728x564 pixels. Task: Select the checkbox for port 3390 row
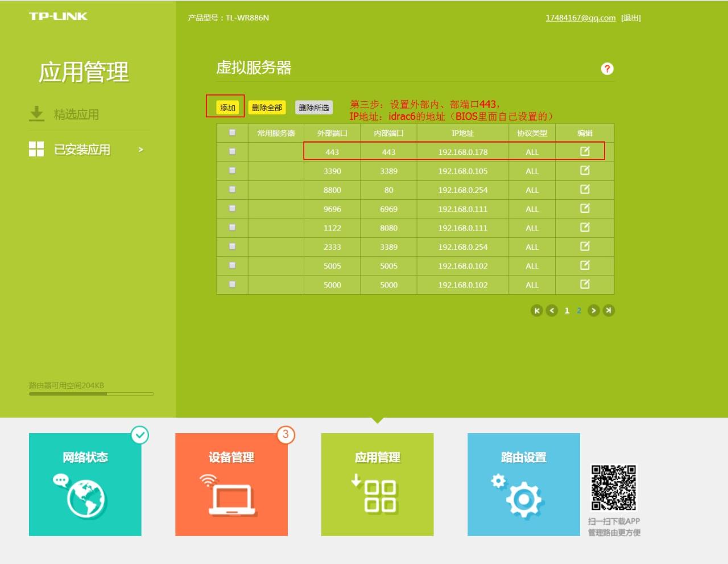(x=232, y=170)
